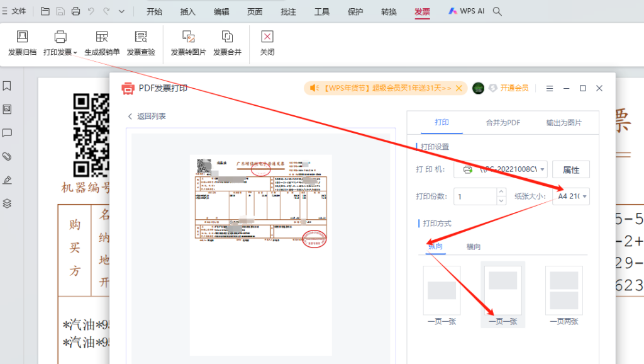Choose the 一页两张 print layout
Viewport: 644px width, 364px height.
(x=564, y=295)
